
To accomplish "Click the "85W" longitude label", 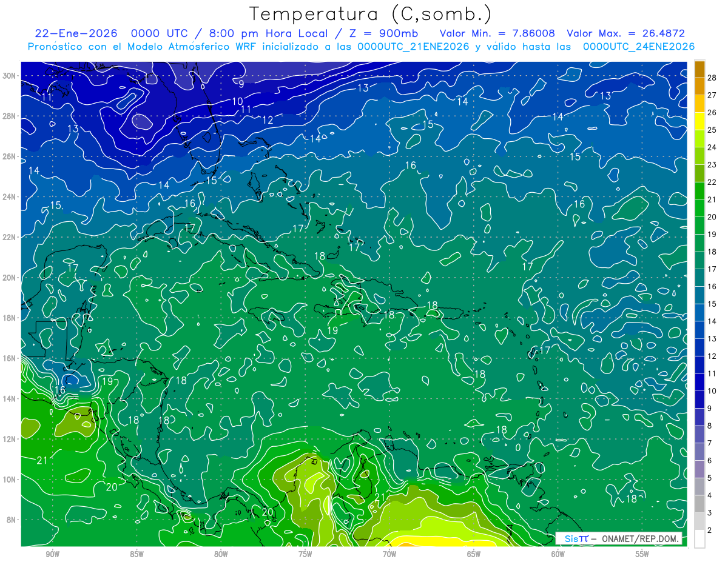I will click(136, 554).
